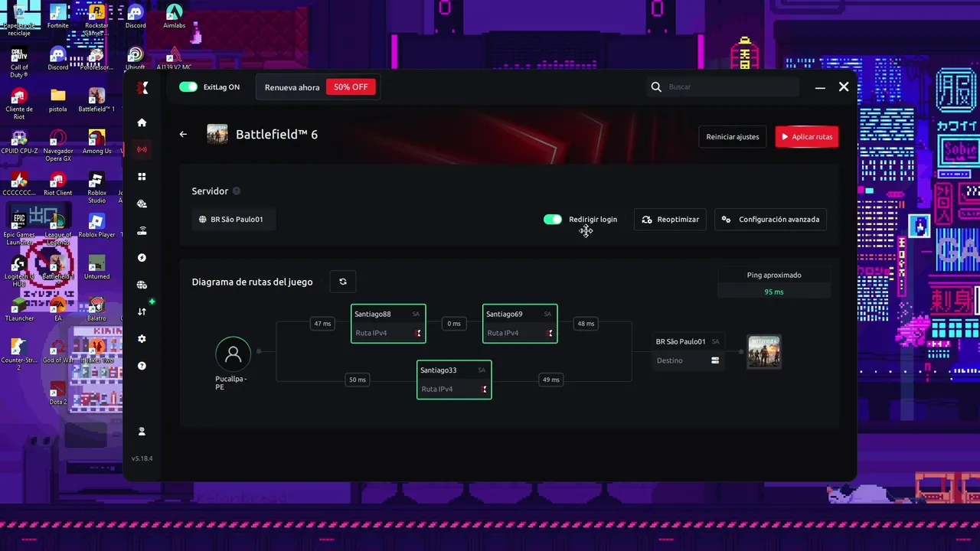Screen dimensions: 980x551
Task: Open the Home icon in ExitLag sidebar
Action: (x=142, y=122)
